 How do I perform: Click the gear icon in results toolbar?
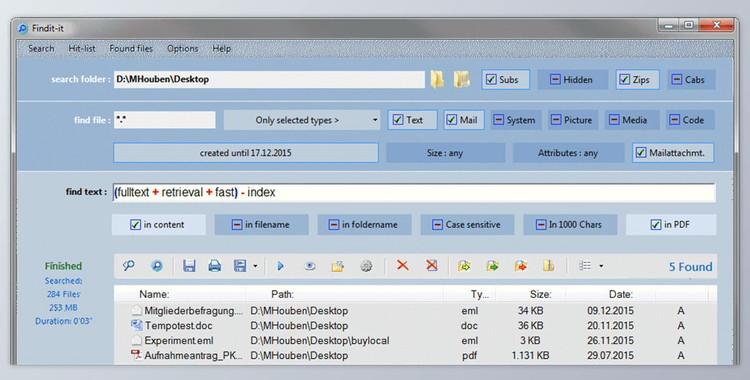366,266
